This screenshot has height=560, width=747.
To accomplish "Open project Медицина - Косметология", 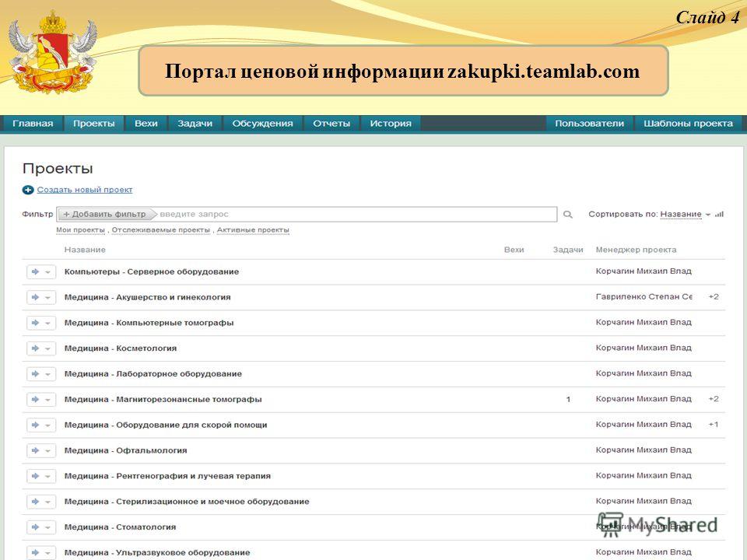I will coord(121,348).
